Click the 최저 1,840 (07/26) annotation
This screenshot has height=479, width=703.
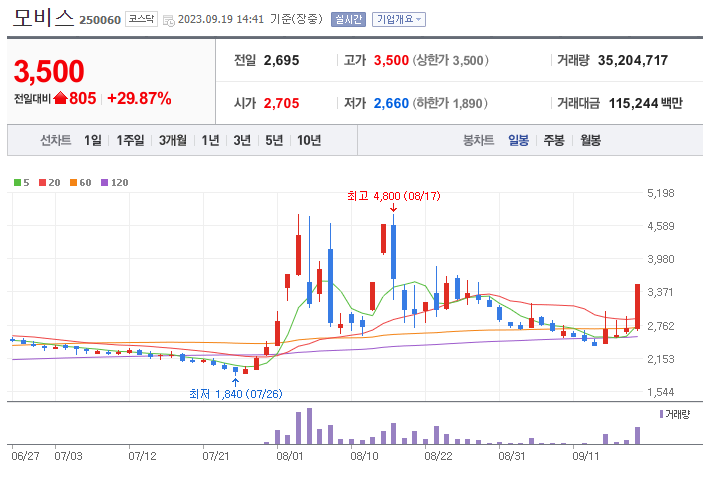[236, 394]
